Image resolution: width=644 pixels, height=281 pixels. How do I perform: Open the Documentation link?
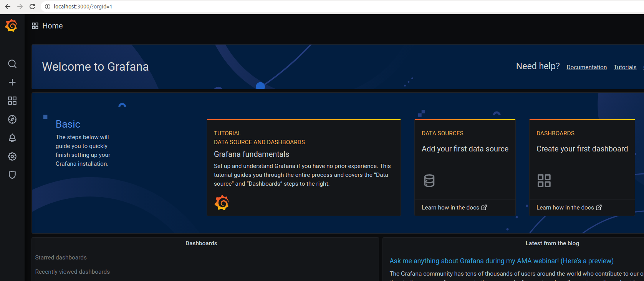coord(587,67)
